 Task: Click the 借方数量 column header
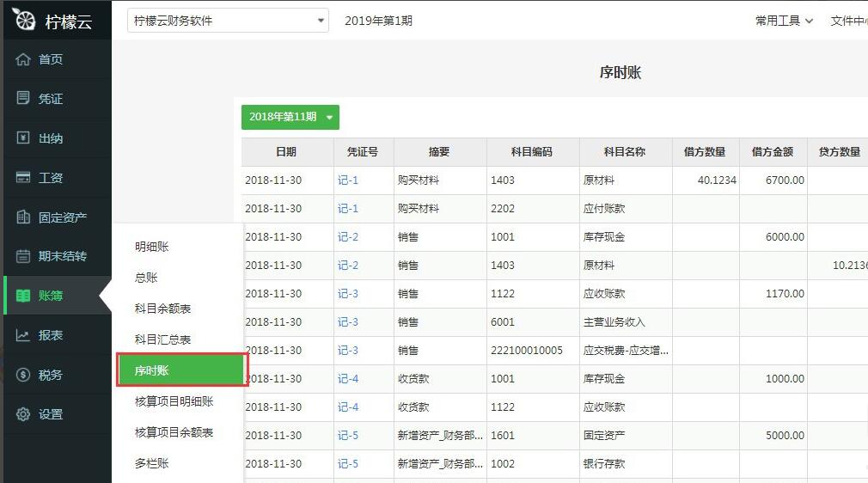click(705, 152)
